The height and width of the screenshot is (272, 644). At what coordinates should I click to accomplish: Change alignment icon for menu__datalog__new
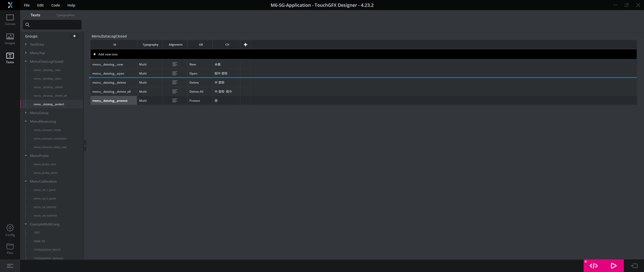click(175, 64)
